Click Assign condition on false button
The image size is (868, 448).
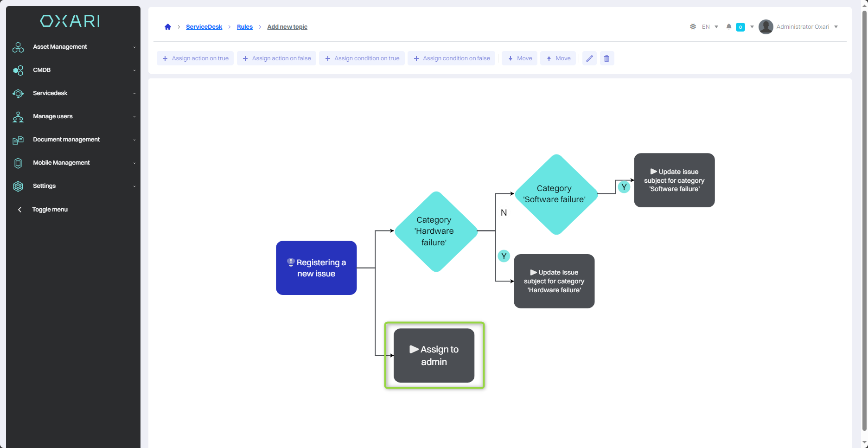point(451,58)
